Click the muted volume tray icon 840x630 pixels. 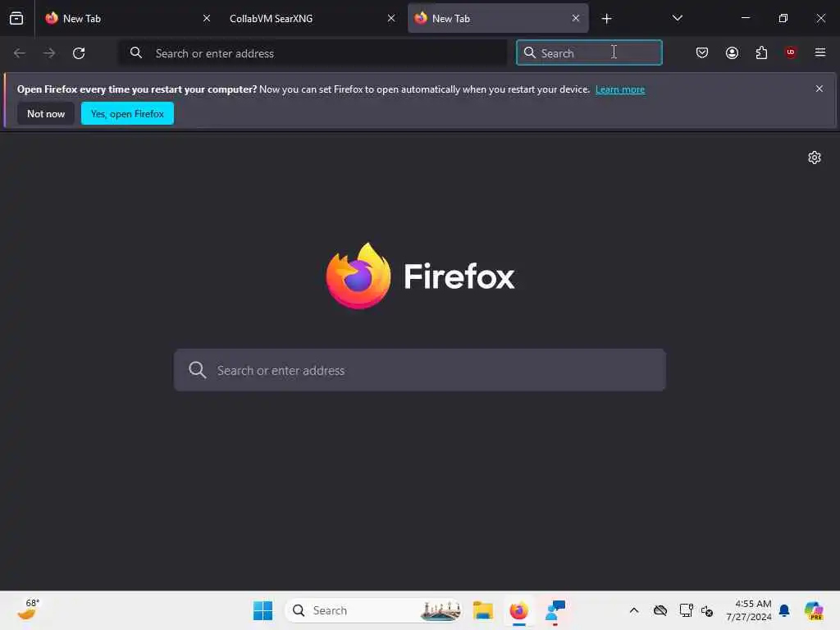tap(707, 610)
